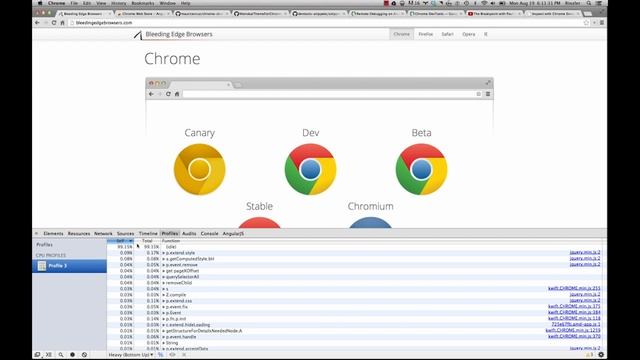Select the (idle) profile row
640x360 pixels.
click(354, 247)
